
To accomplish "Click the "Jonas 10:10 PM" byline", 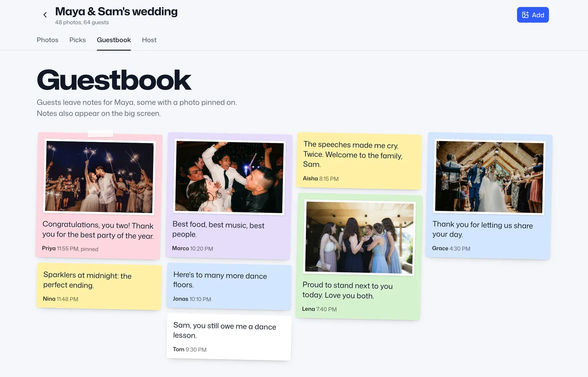I will 192,299.
